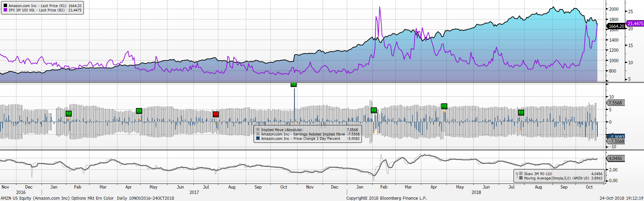The image size is (644, 201).
Task: Select the 'Moving Average(Simple,5,0) (AMZN US)' legend label
Action: point(557,178)
